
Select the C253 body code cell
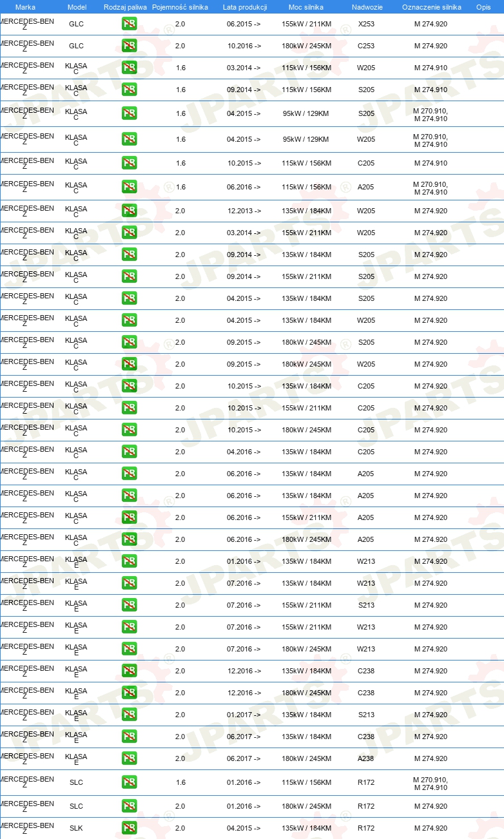[x=366, y=46]
